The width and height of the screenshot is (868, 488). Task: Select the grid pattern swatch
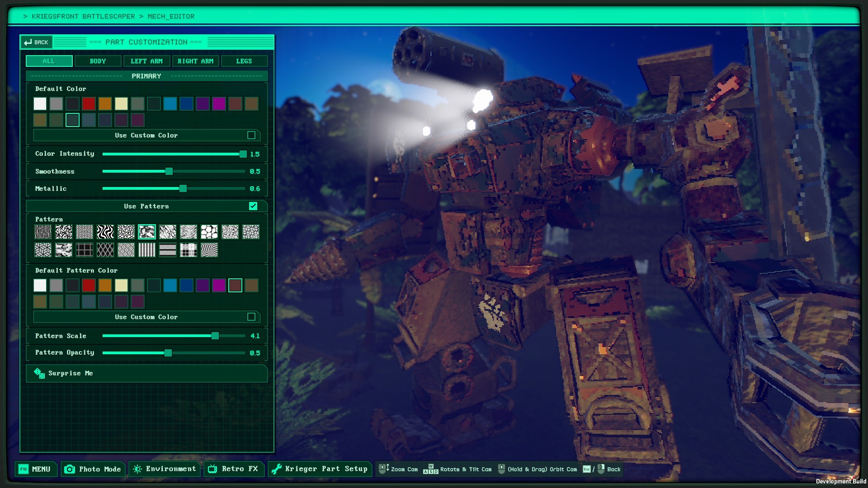85,250
